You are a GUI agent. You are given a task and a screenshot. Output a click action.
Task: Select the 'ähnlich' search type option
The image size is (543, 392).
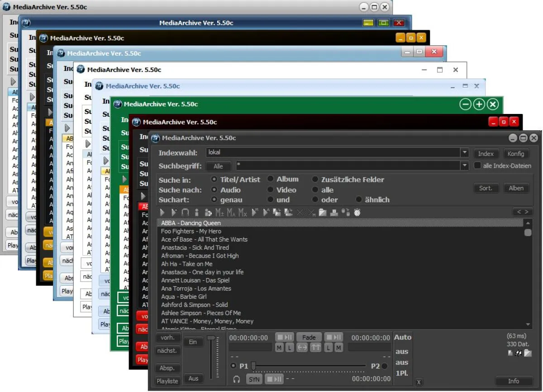(359, 199)
